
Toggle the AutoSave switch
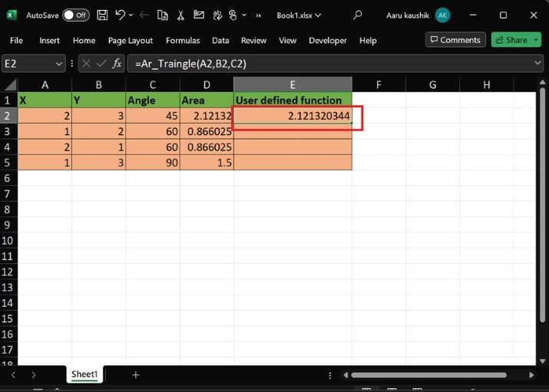coord(76,15)
